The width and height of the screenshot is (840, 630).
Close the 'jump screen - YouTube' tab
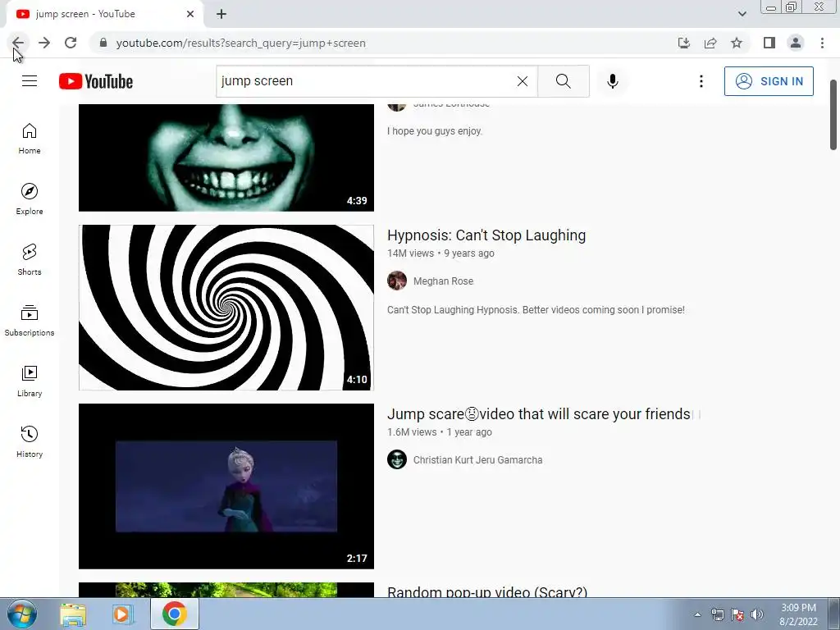tap(190, 14)
